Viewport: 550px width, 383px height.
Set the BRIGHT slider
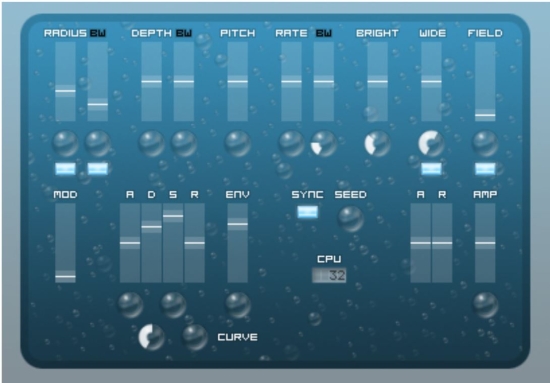(x=377, y=81)
